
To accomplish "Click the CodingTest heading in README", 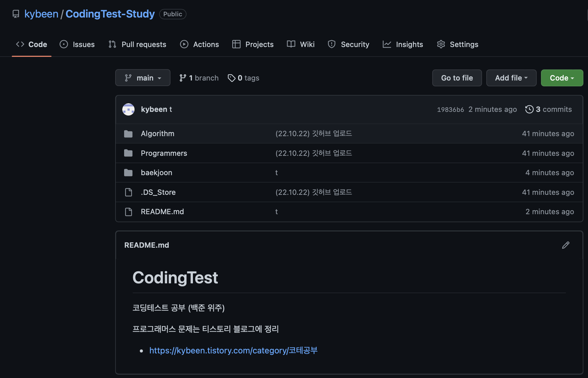I will coord(175,278).
